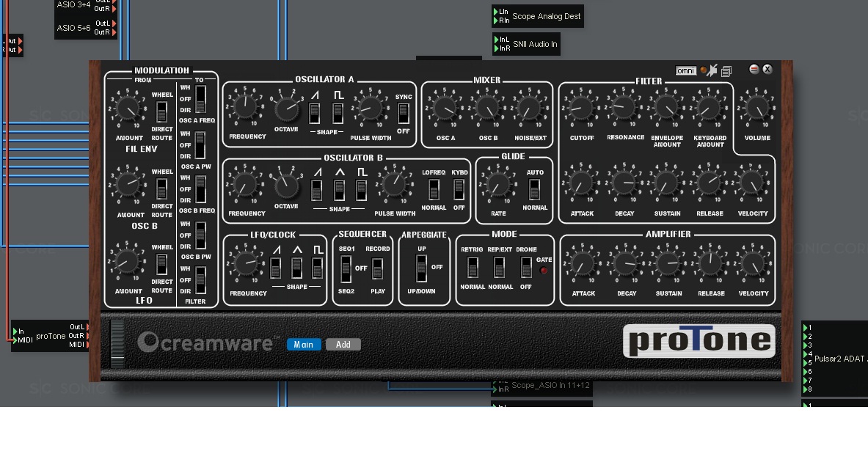Click the Amplifier attack knob
This screenshot has width=868, height=462.
(x=583, y=264)
